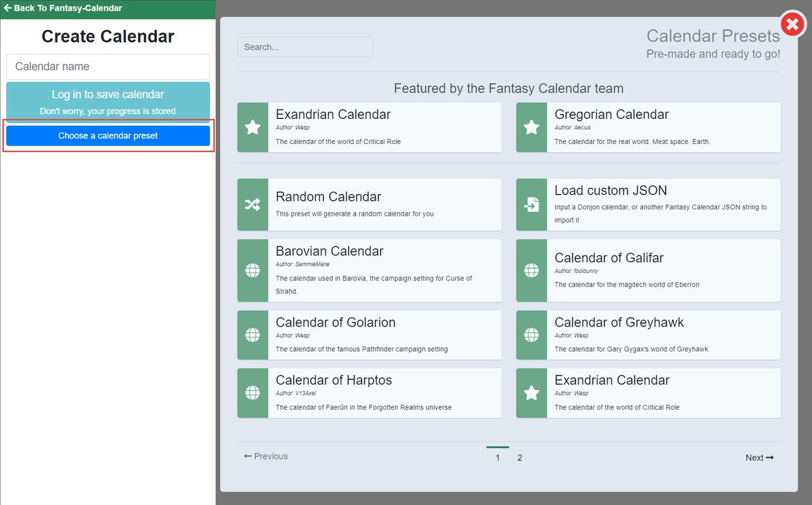
Task: Pick the Calendar of Galifar title
Action: pos(609,258)
